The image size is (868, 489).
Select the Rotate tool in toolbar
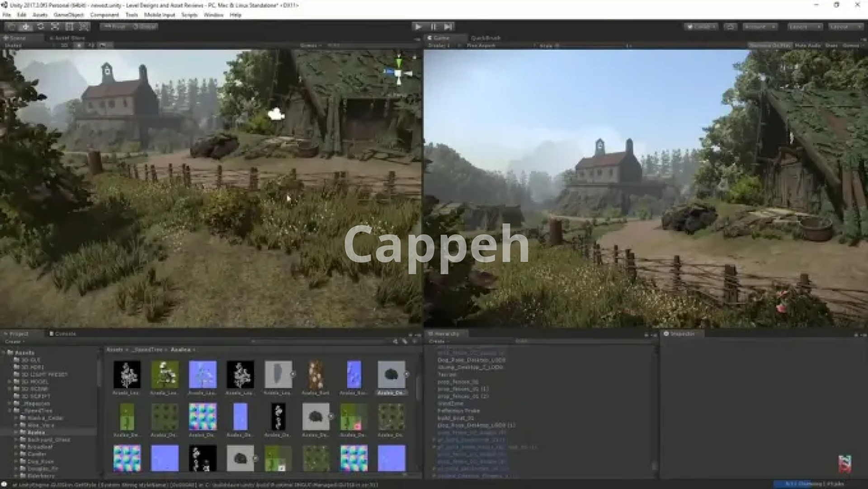pos(40,27)
